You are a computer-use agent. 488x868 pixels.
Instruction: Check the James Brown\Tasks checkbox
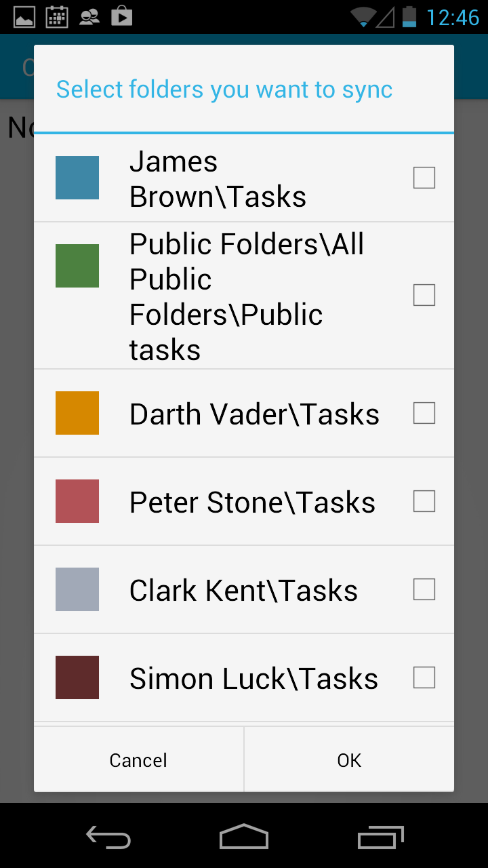[x=424, y=178]
